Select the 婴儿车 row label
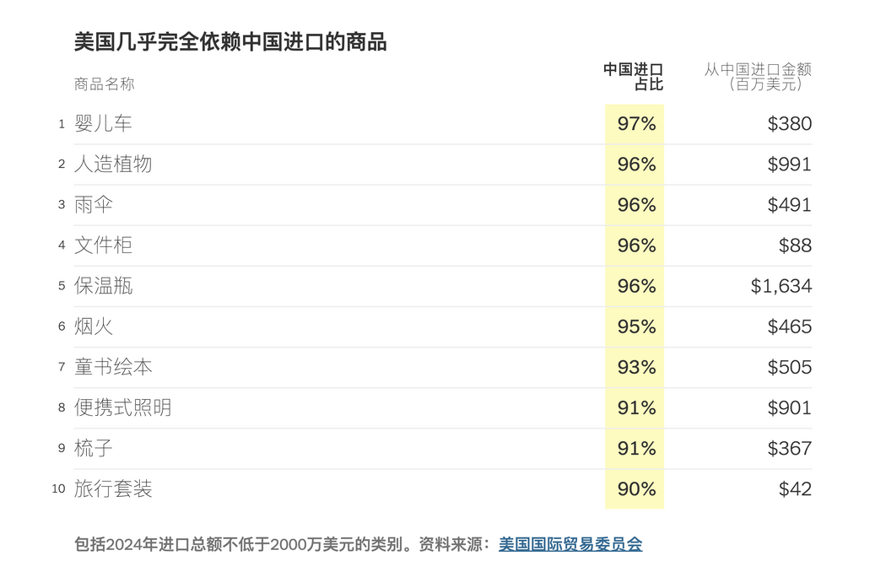The width and height of the screenshot is (886, 588). point(103,123)
